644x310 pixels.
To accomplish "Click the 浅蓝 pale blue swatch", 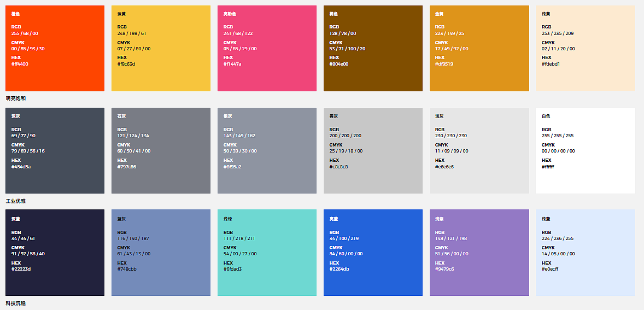I will click(x=586, y=253).
